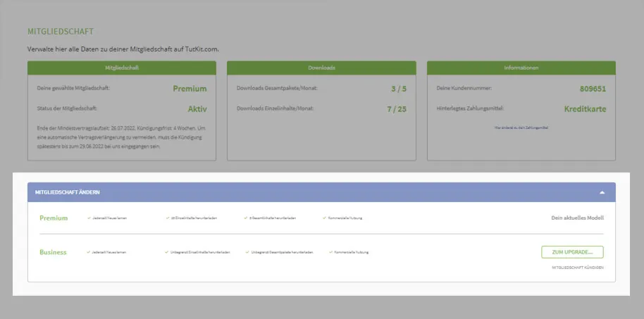The height and width of the screenshot is (319, 644).
Task: Click the green Mitgliedschaft card header
Action: click(122, 68)
